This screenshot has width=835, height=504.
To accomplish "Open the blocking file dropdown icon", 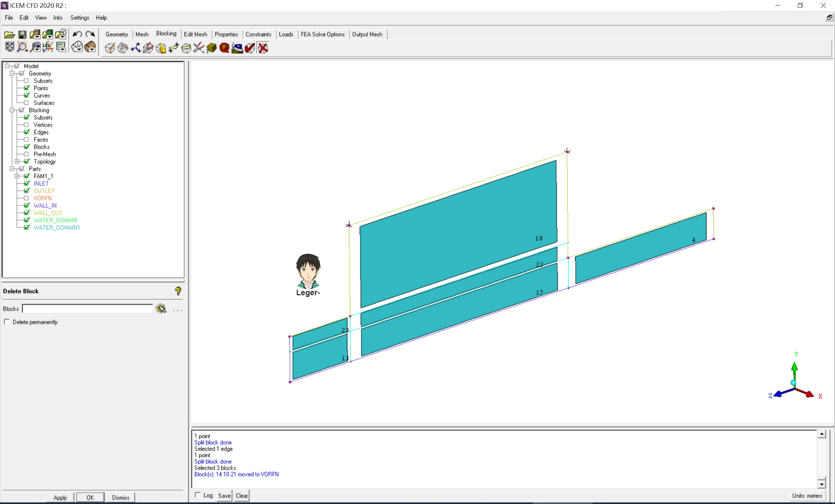I will pyautogui.click(x=61, y=34).
